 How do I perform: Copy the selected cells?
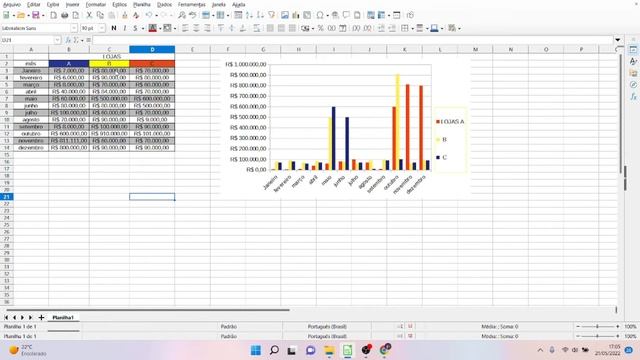click(x=100, y=15)
